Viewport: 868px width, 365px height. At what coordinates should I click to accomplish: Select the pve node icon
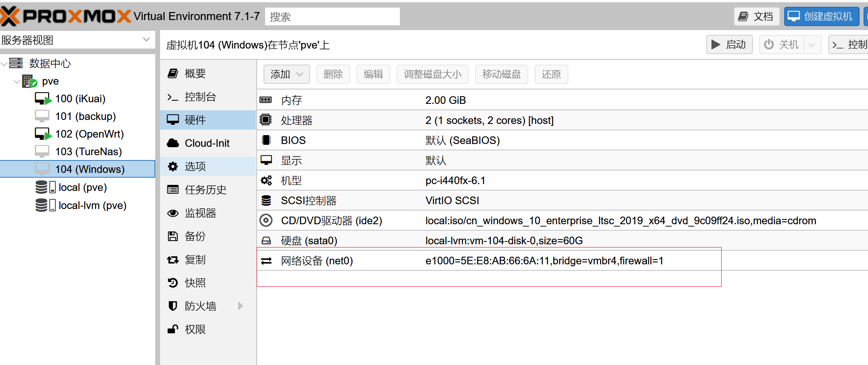tap(30, 81)
